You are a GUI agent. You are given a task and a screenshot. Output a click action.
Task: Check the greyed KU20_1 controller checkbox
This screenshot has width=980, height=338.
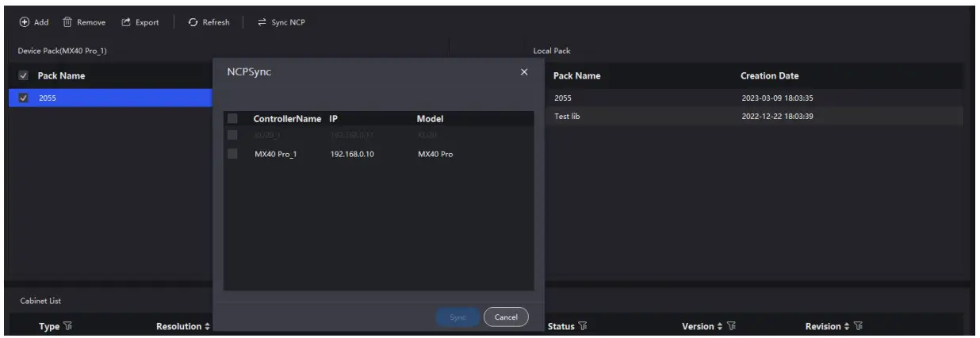232,134
